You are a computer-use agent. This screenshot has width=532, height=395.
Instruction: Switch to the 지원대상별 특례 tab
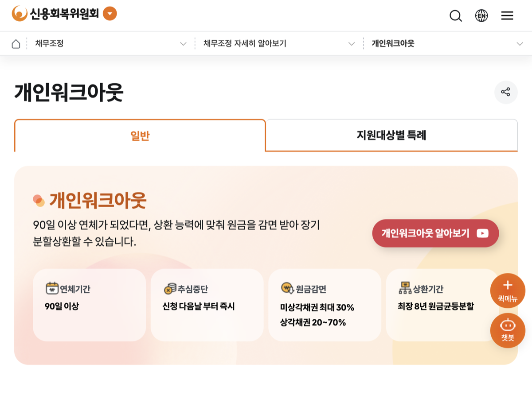click(391, 136)
